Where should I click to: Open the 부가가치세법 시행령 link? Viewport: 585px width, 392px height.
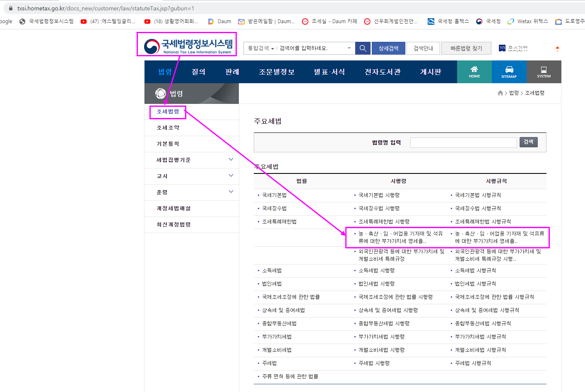click(381, 337)
